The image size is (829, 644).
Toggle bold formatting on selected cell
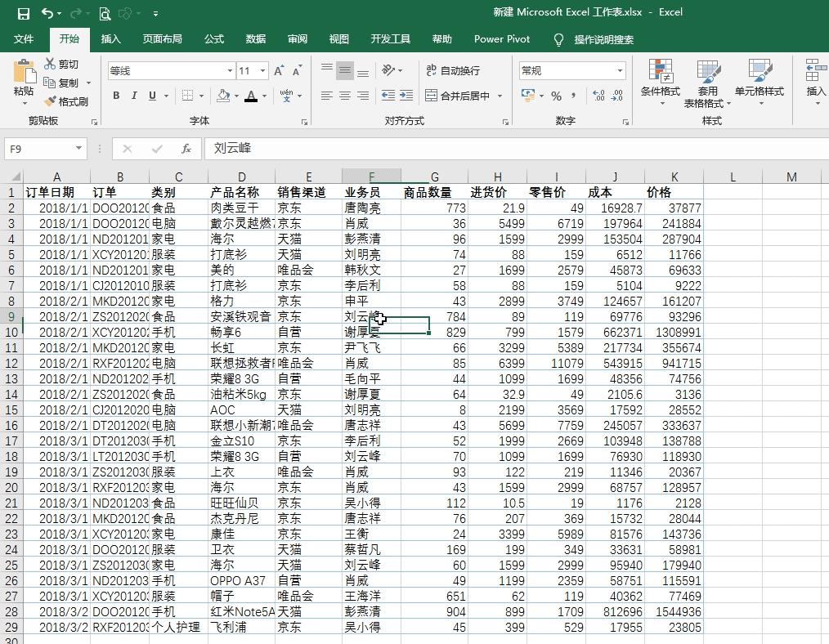[x=116, y=95]
